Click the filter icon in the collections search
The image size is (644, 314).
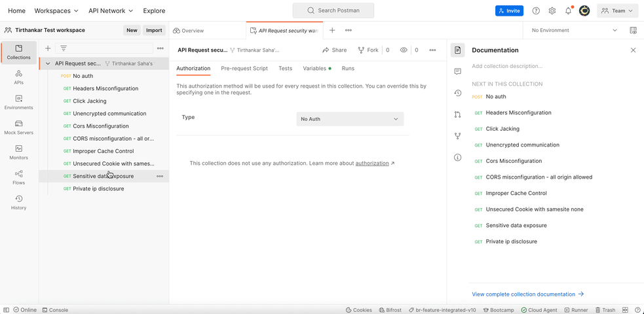pyautogui.click(x=64, y=48)
